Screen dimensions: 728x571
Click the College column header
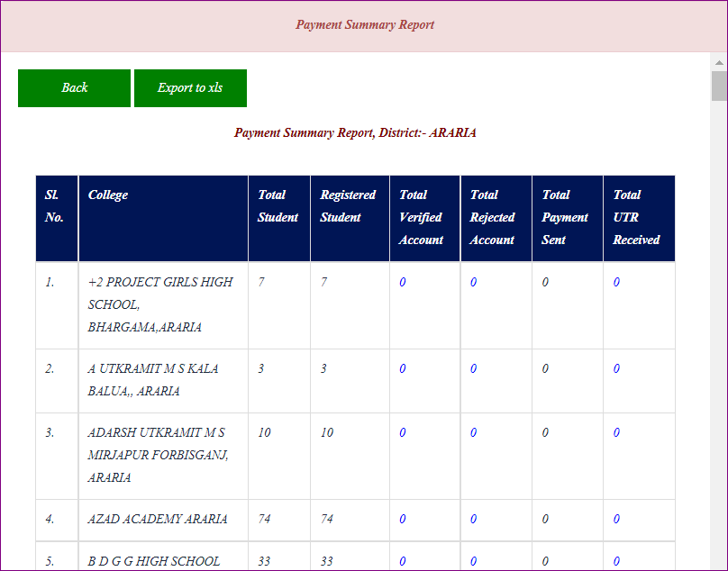(x=108, y=195)
